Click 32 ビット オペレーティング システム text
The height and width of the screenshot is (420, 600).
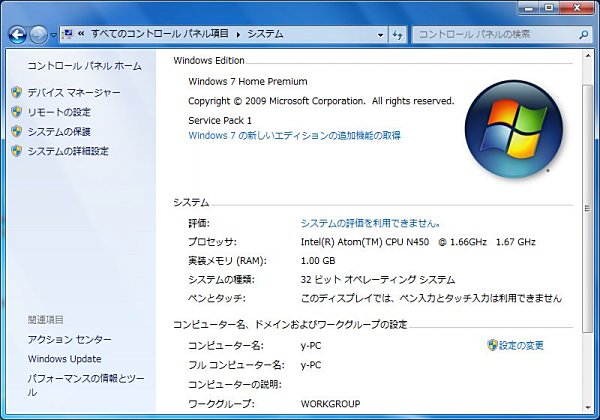pyautogui.click(x=378, y=280)
